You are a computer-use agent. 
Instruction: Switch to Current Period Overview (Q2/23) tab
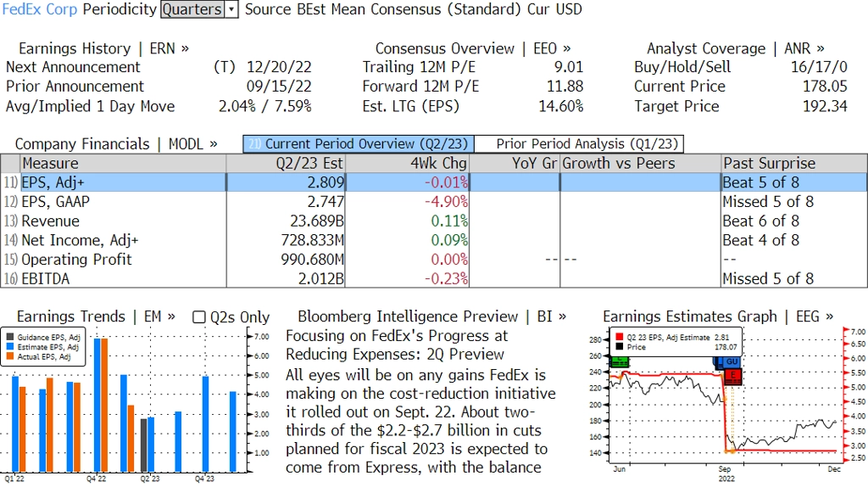(359, 144)
